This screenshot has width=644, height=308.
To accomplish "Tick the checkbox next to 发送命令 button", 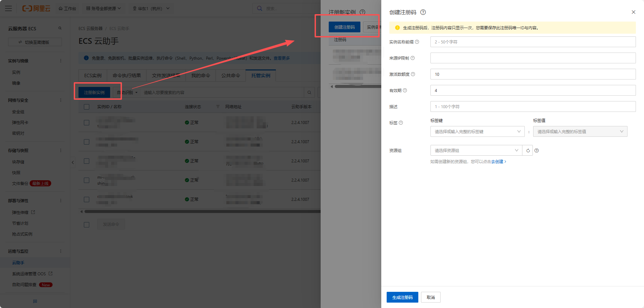I will (x=87, y=224).
